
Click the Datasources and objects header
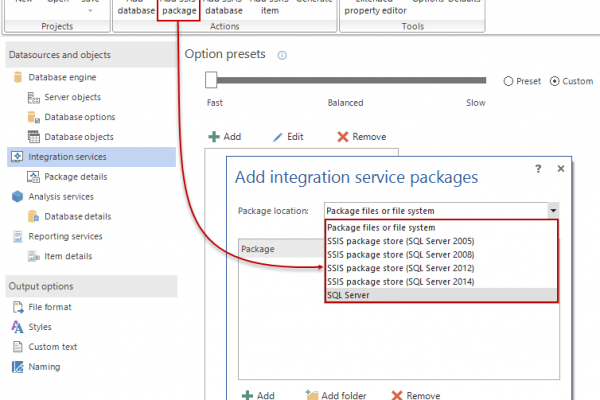coord(91,55)
